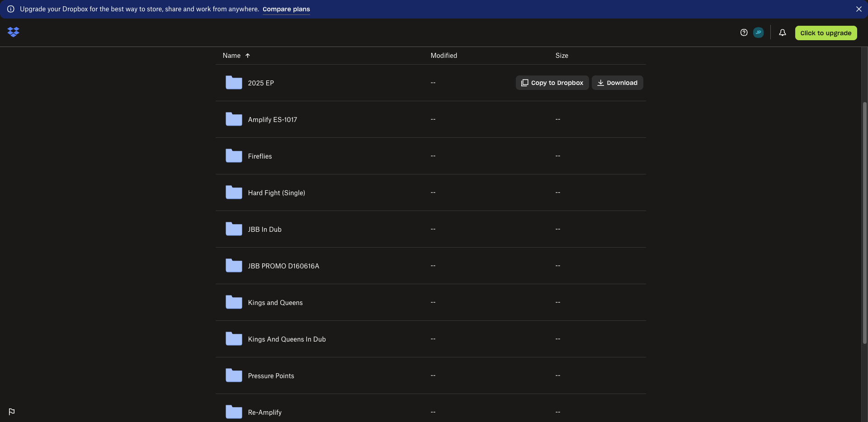Click the vertical page scrollbar
This screenshot has height=422, width=868.
coord(864,221)
